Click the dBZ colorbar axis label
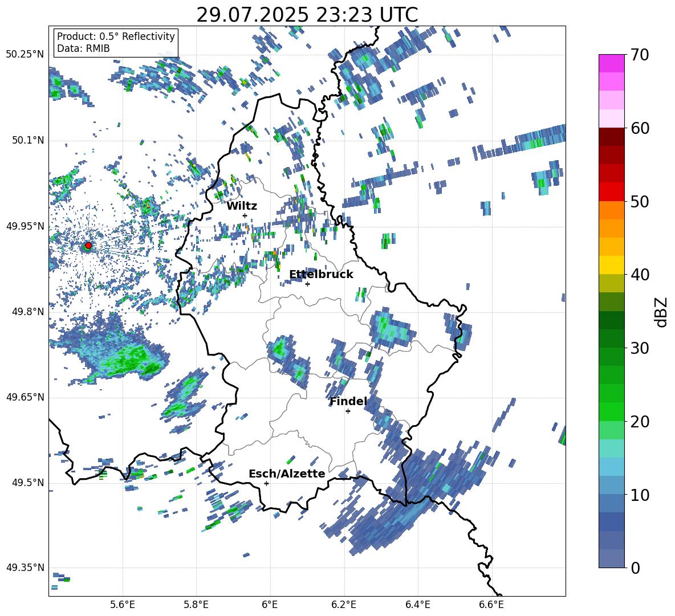Image resolution: width=675 pixels, height=616 pixels. (x=662, y=312)
